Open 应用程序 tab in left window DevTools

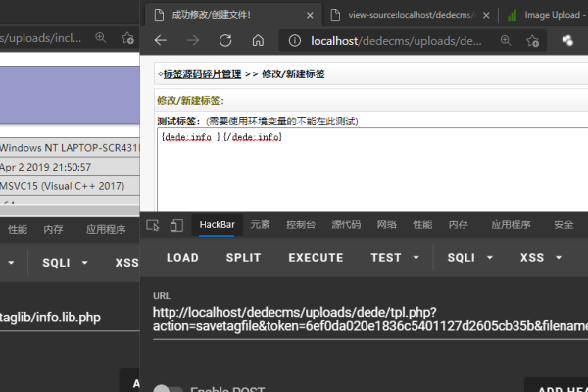(106, 229)
